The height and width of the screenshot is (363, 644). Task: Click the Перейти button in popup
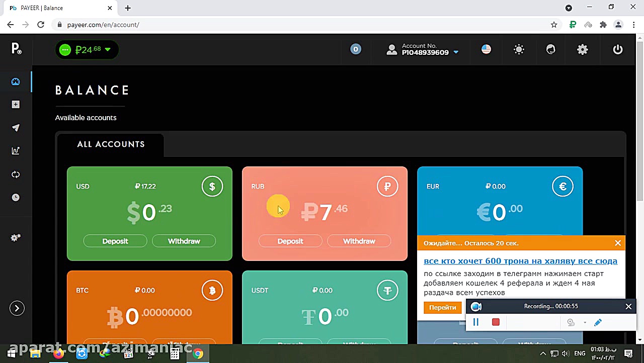[x=443, y=307]
